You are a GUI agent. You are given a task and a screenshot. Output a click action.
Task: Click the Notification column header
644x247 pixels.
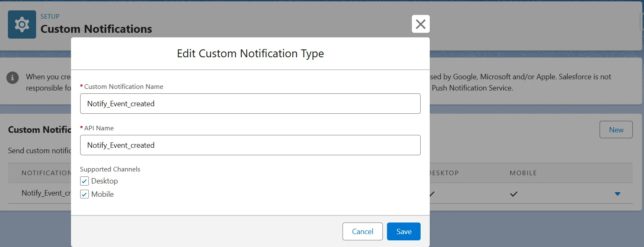(x=46, y=173)
